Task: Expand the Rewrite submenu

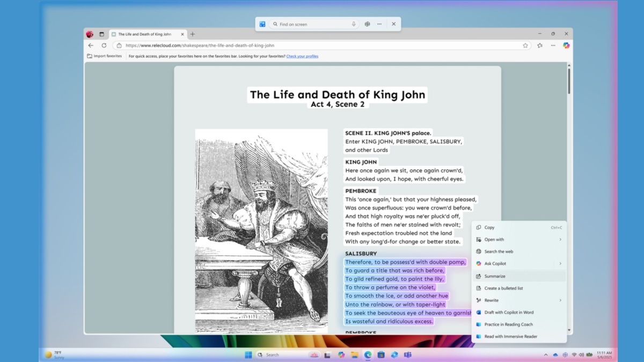Action: pos(560,300)
